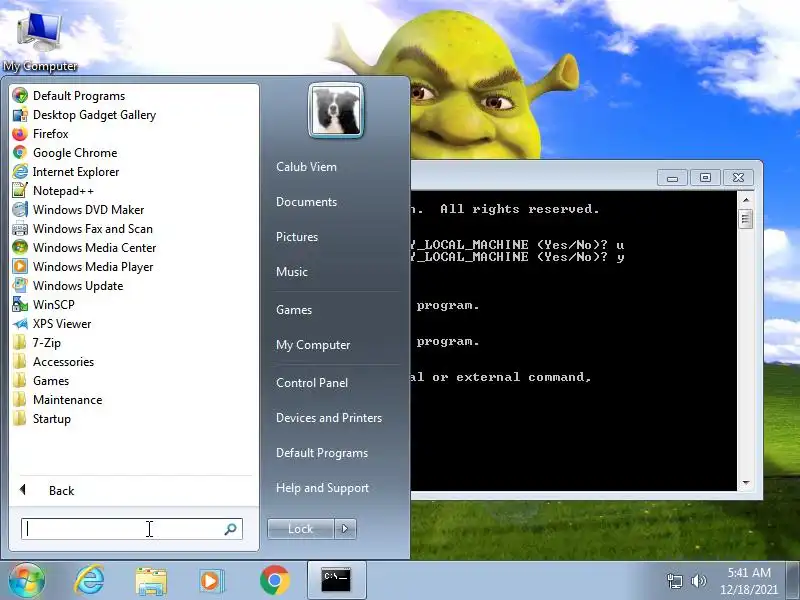
Task: Open Chrome from the taskbar
Action: (x=274, y=581)
